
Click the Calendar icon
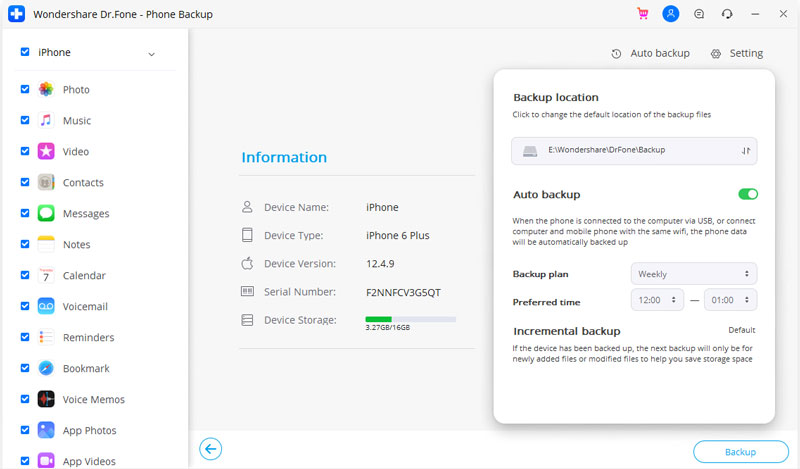pos(46,275)
